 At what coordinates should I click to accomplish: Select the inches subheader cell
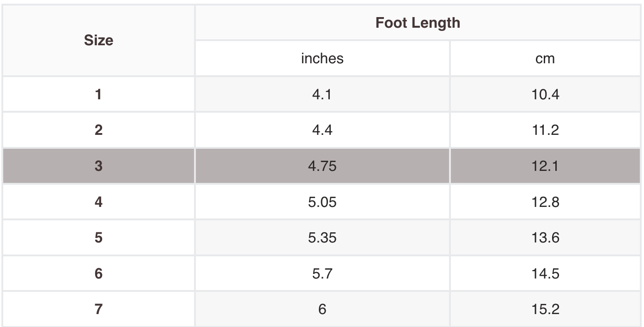322,58
